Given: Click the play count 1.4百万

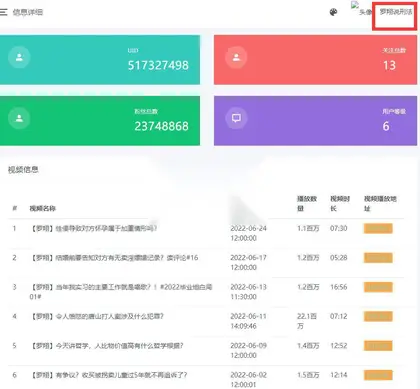Looking at the screenshot, I should 308,346.
